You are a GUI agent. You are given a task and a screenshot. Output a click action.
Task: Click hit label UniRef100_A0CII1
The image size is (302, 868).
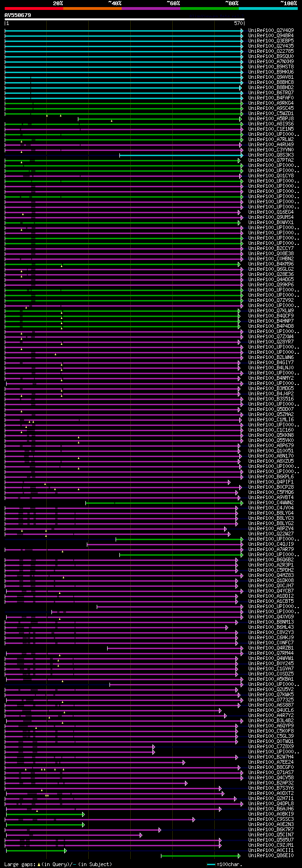point(271,850)
